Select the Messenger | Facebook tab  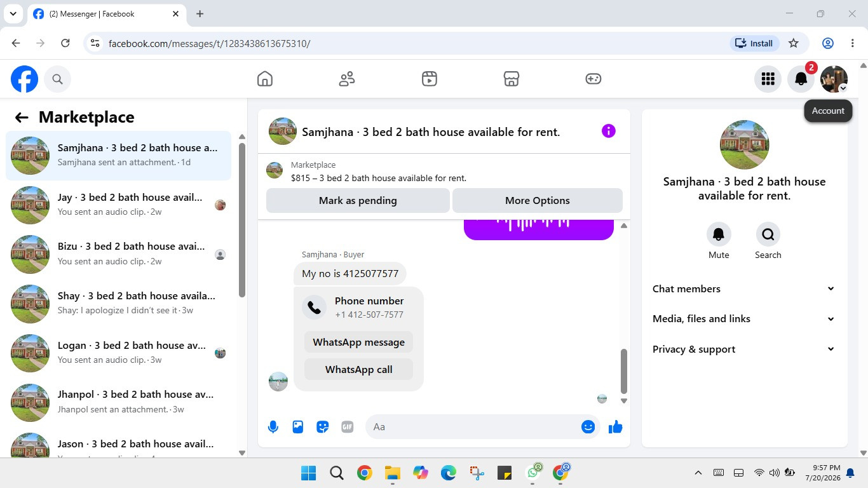coord(106,14)
